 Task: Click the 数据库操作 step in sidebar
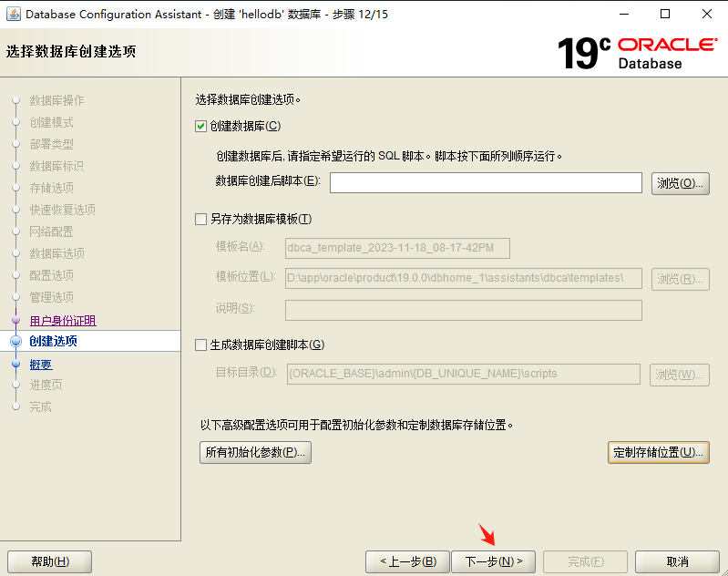coord(56,100)
